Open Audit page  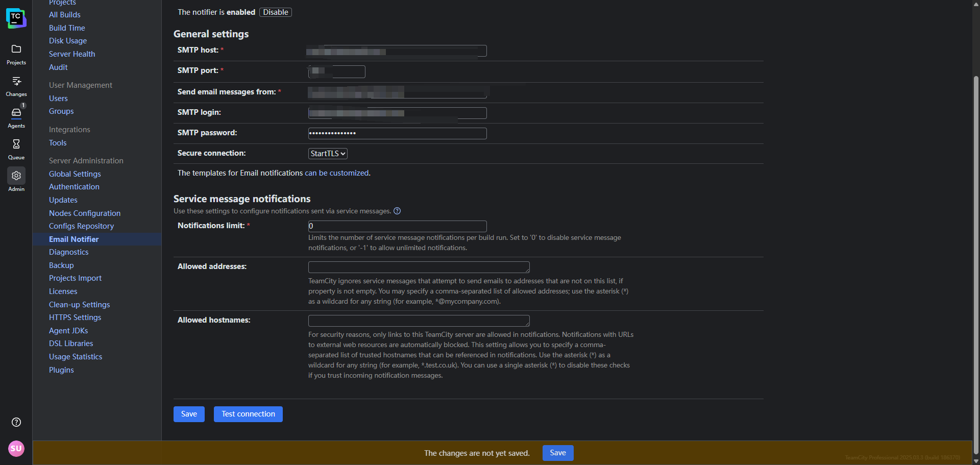(x=58, y=67)
